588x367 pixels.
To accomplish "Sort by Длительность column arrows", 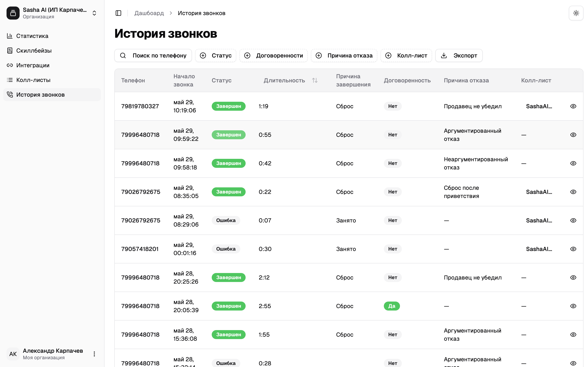I will pyautogui.click(x=315, y=80).
